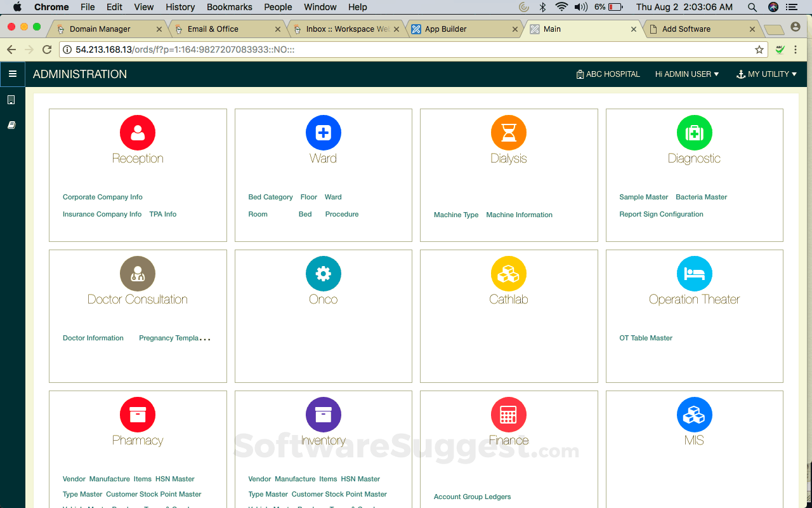Open the Diagnostic module icon

(694, 132)
